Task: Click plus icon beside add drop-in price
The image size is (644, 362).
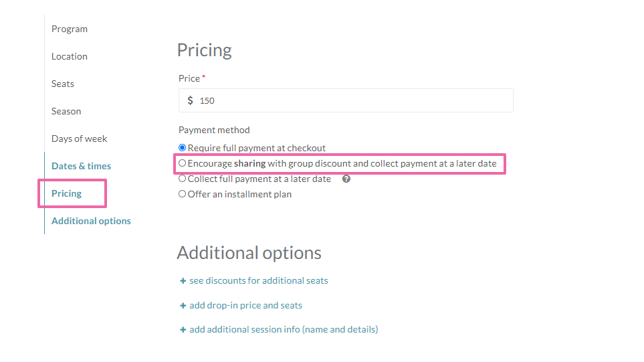Action: [x=183, y=306]
